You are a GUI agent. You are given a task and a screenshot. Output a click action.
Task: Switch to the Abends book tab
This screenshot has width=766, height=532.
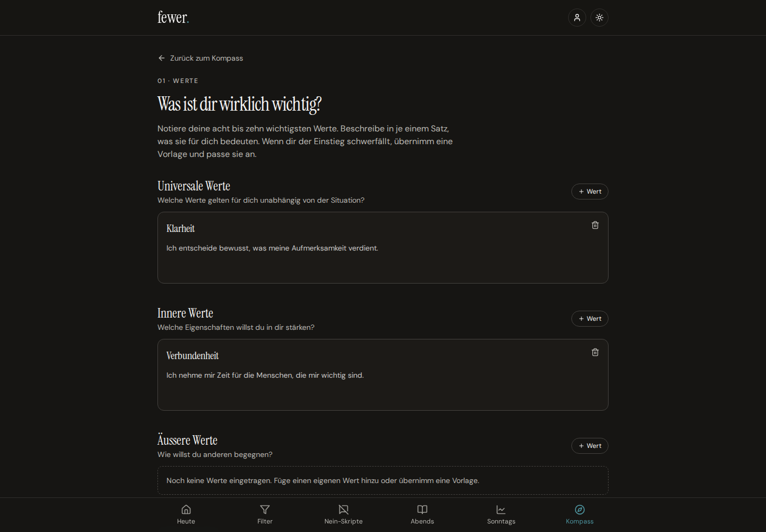(x=422, y=514)
